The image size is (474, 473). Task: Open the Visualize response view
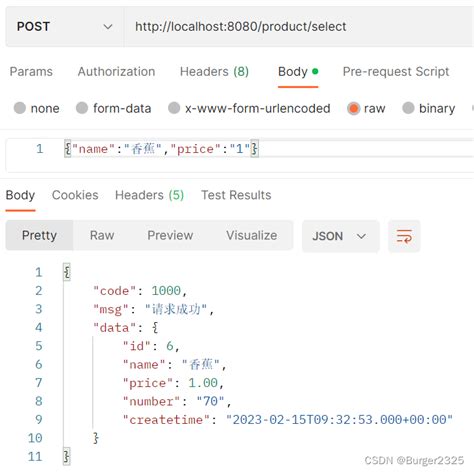[252, 235]
